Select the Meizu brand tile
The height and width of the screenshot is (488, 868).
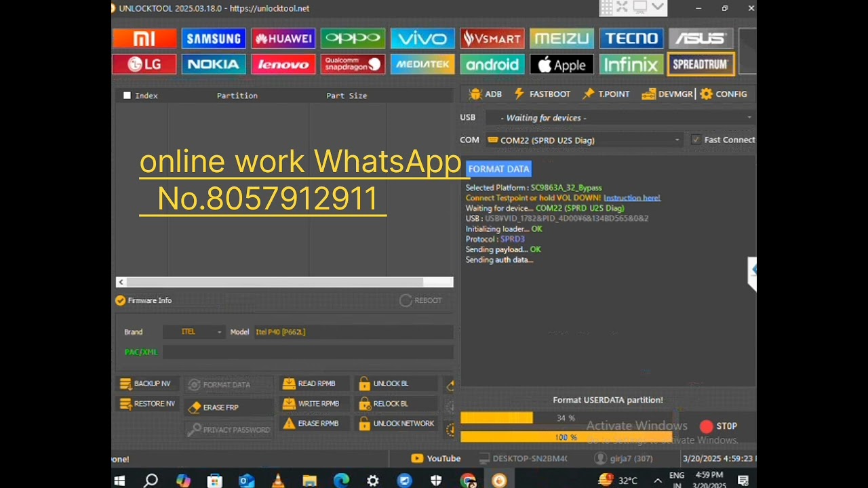[x=561, y=39]
